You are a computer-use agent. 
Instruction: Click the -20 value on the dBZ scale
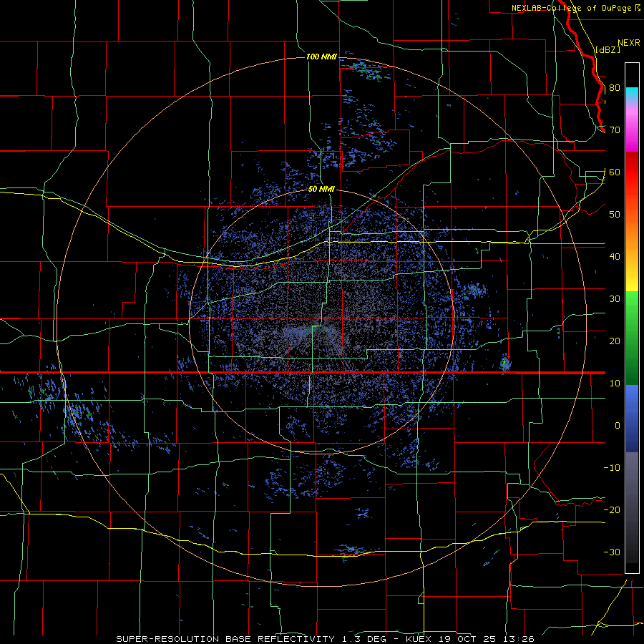click(612, 510)
